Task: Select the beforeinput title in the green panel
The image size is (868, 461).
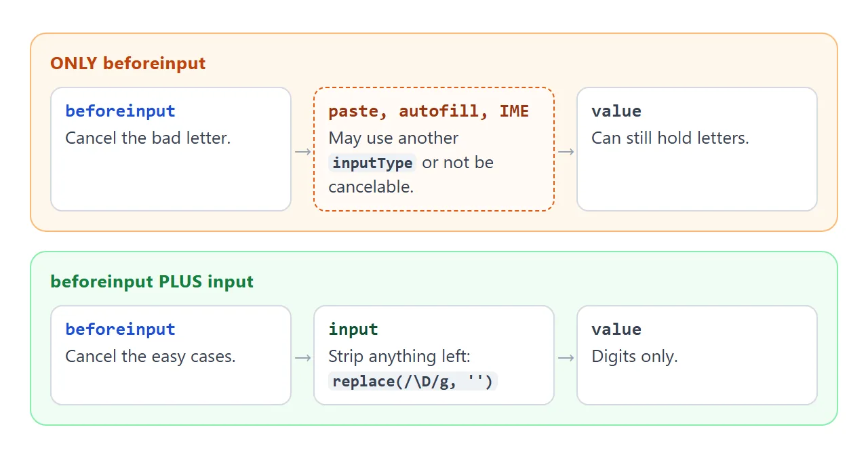Action: pos(120,329)
